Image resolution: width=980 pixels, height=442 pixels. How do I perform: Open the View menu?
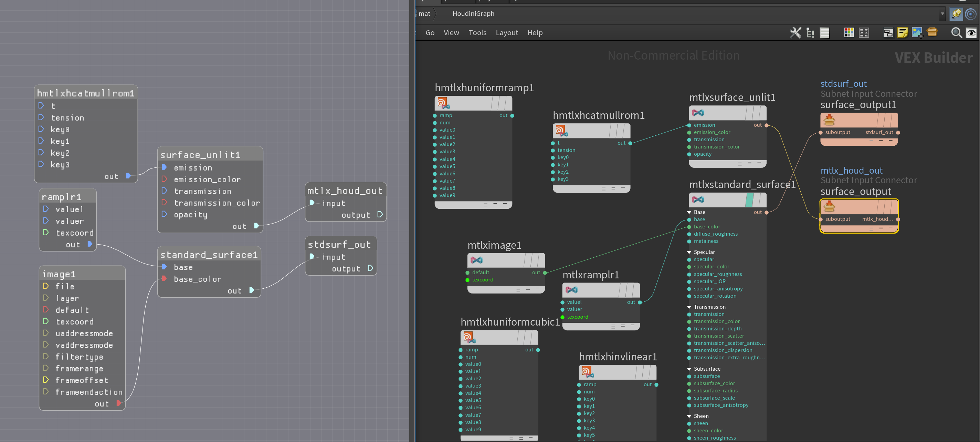451,33
